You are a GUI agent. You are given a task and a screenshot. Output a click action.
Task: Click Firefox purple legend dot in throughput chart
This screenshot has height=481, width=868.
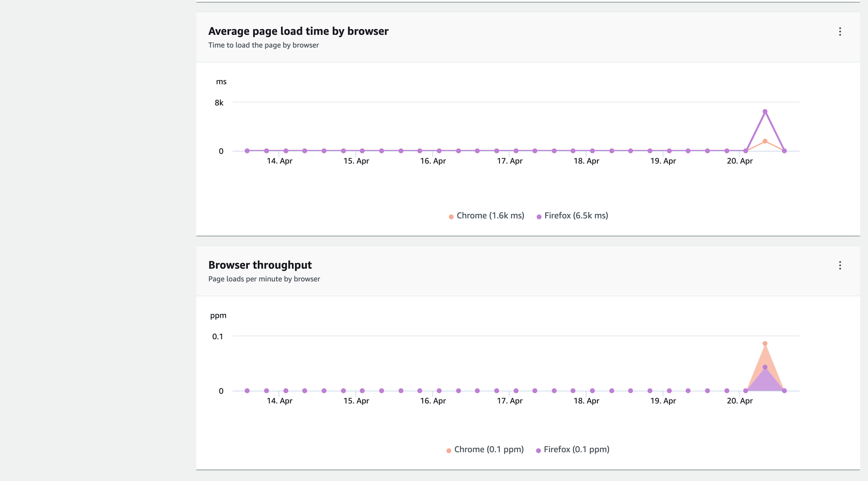(538, 451)
